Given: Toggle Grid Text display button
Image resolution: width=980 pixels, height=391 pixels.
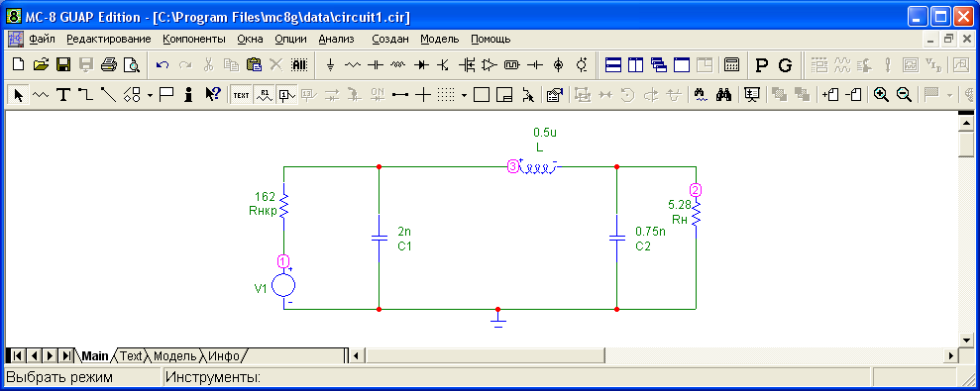Looking at the screenshot, I should (241, 95).
